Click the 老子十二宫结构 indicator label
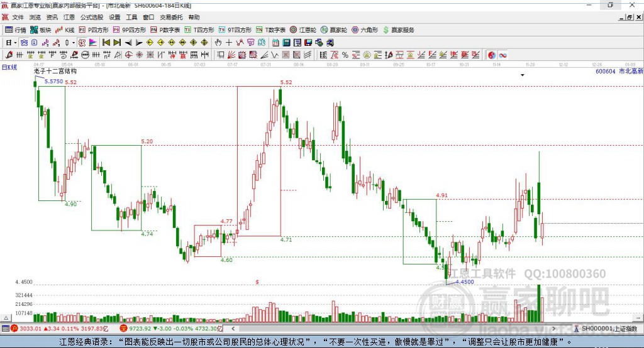The width and height of the screenshot is (644, 348). coord(55,71)
